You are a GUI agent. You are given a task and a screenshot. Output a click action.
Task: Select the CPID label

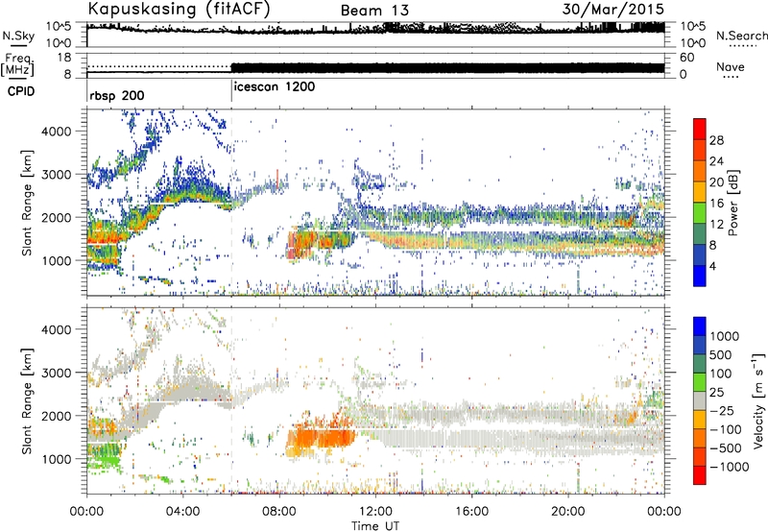[x=21, y=91]
